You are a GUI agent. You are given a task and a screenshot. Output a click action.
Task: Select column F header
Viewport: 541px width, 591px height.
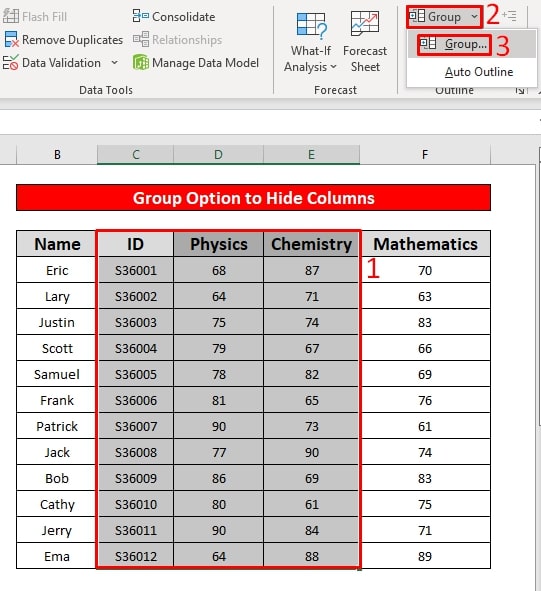(425, 155)
